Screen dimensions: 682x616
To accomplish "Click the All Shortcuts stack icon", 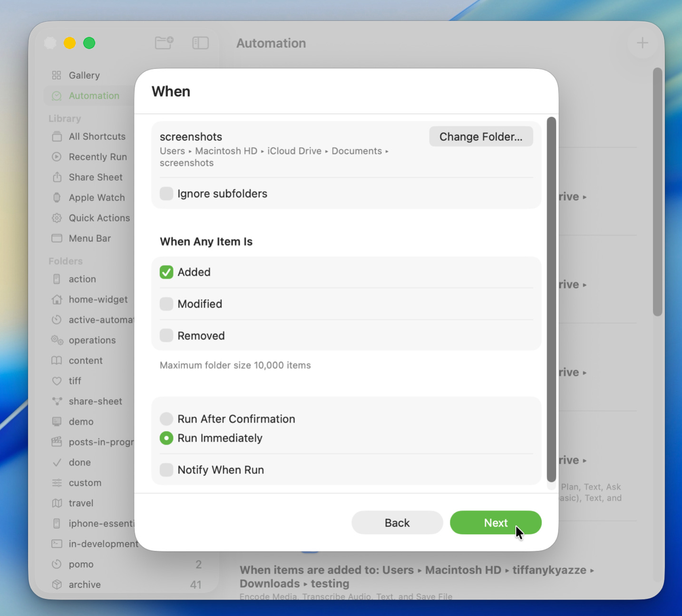I will (57, 136).
